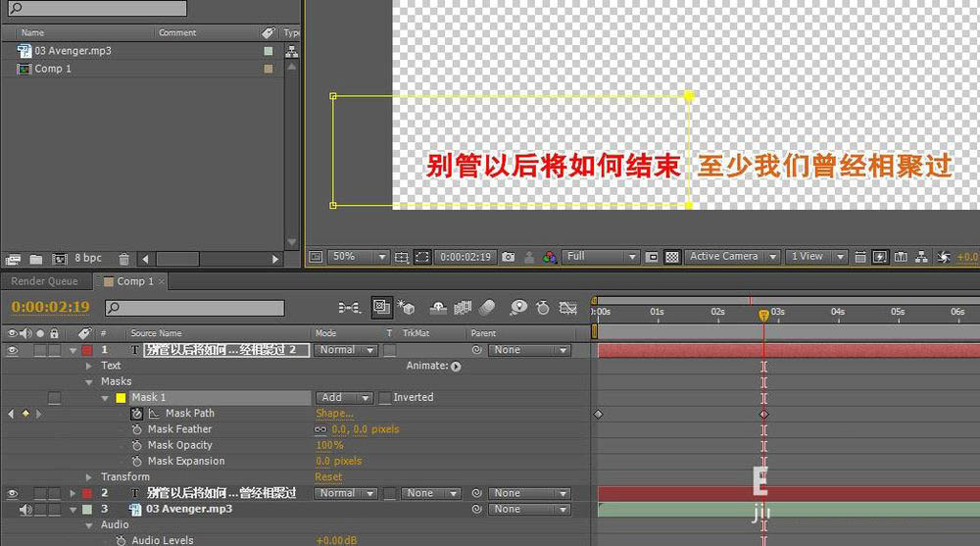Screen dimensions: 980x546
Task: Toggle mask and shape path visibility
Action: pos(421,257)
